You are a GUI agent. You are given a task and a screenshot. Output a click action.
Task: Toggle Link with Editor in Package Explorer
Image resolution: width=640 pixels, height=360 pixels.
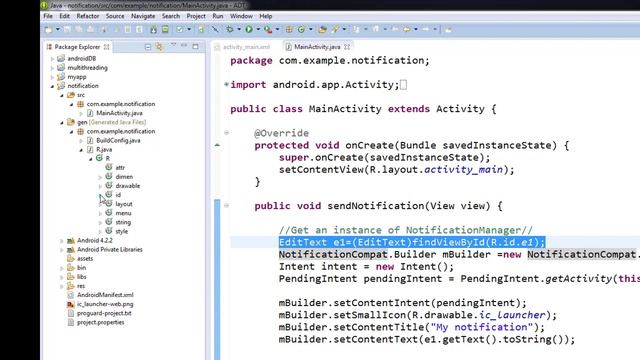click(159, 47)
